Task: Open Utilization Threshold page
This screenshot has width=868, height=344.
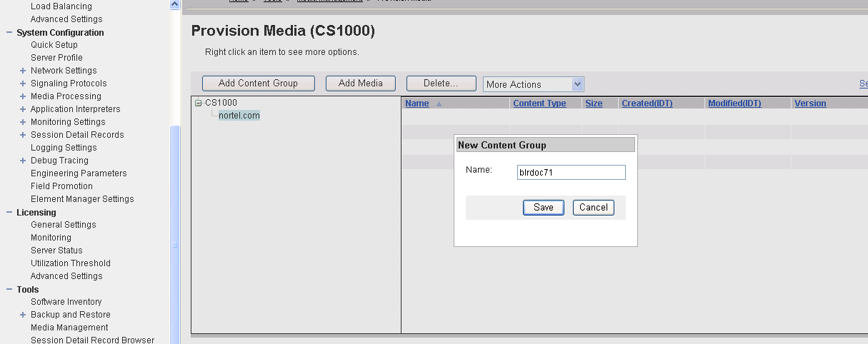Action: click(71, 263)
